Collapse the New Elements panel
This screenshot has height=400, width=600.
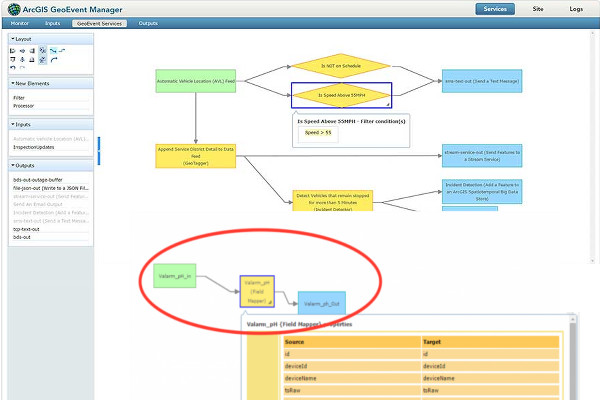tap(12, 83)
